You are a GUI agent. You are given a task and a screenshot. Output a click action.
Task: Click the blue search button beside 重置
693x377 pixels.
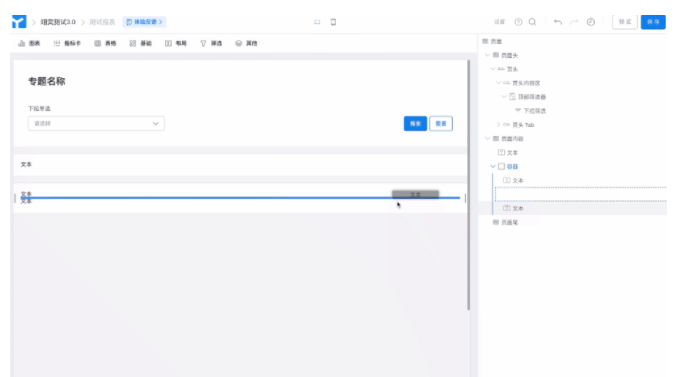tap(415, 123)
